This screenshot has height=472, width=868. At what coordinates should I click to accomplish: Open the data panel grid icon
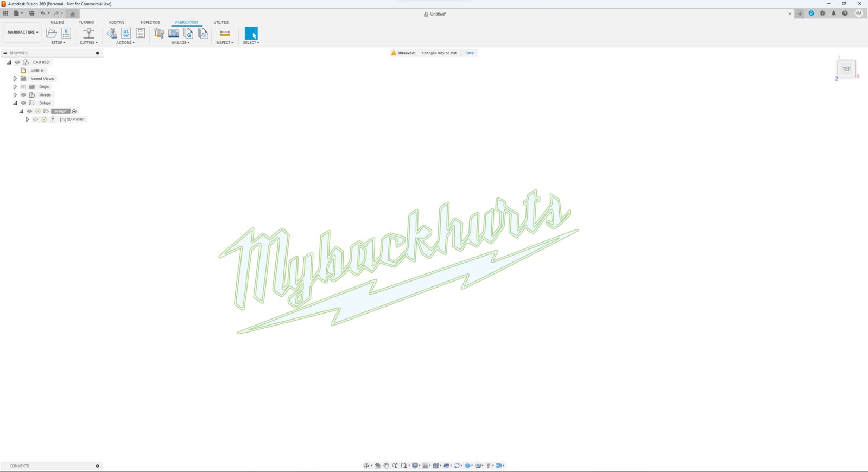[x=5, y=14]
